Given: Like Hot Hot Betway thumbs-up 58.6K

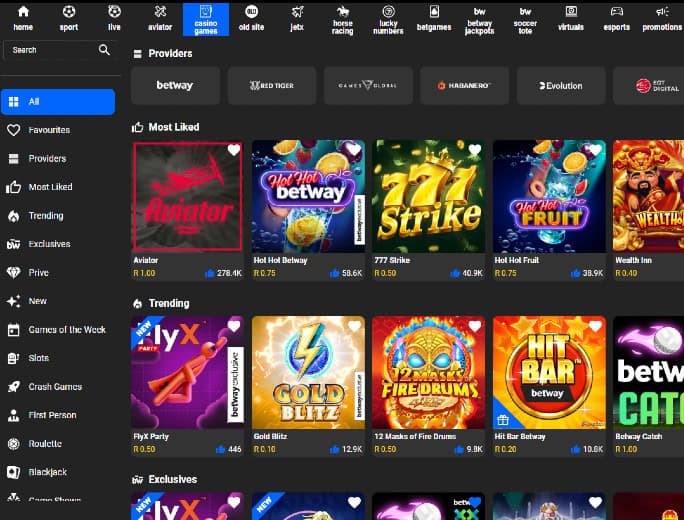Looking at the screenshot, I should coord(335,274).
